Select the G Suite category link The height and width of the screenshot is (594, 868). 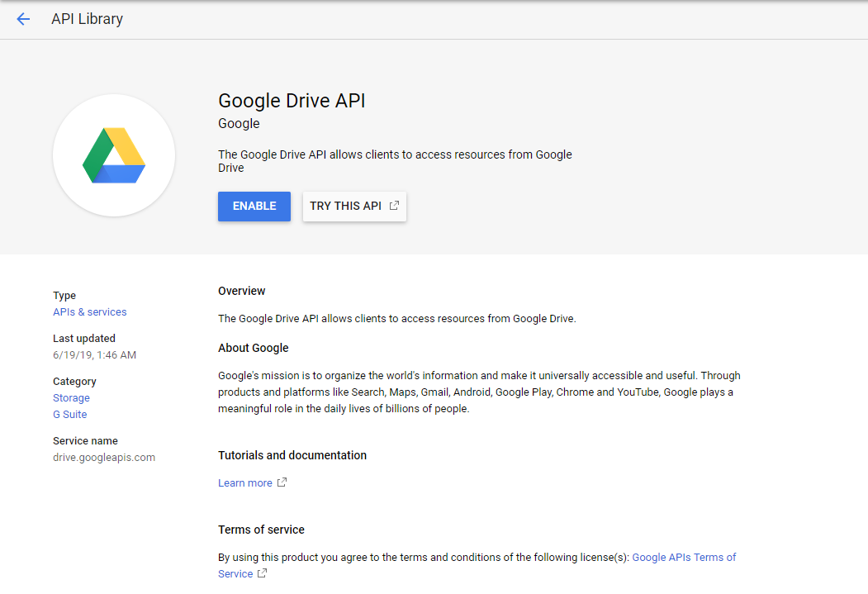click(69, 415)
